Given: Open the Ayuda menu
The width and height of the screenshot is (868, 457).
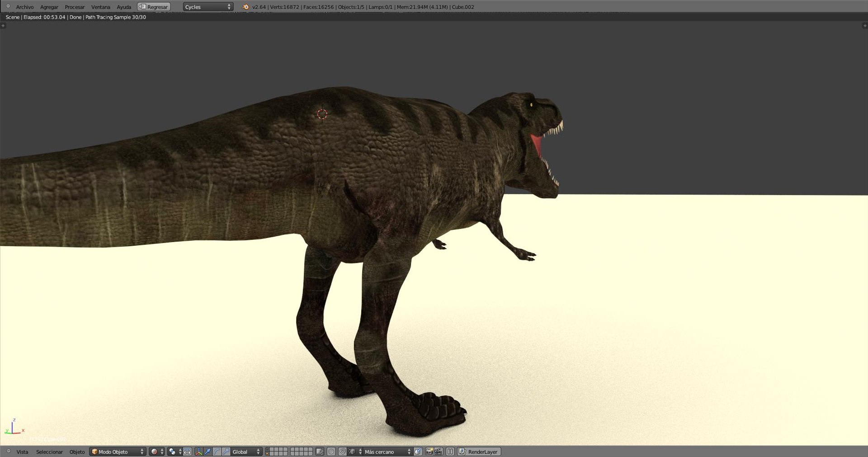Looking at the screenshot, I should (124, 7).
